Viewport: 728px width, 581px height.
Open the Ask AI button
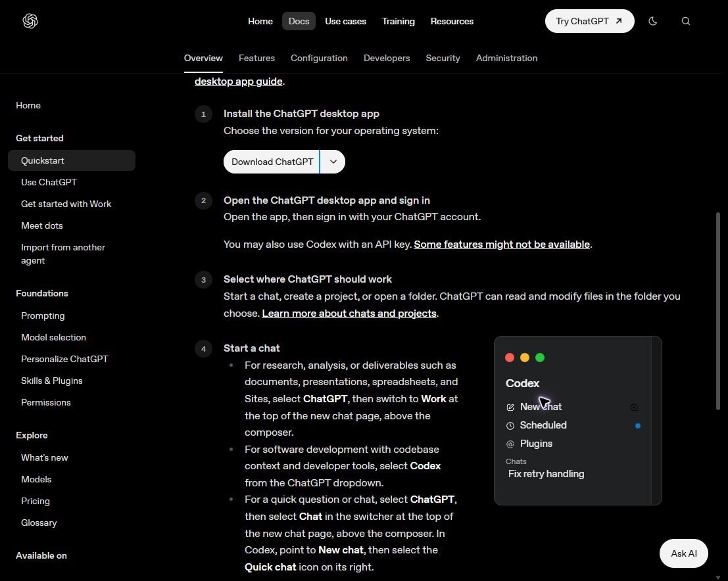click(x=684, y=553)
